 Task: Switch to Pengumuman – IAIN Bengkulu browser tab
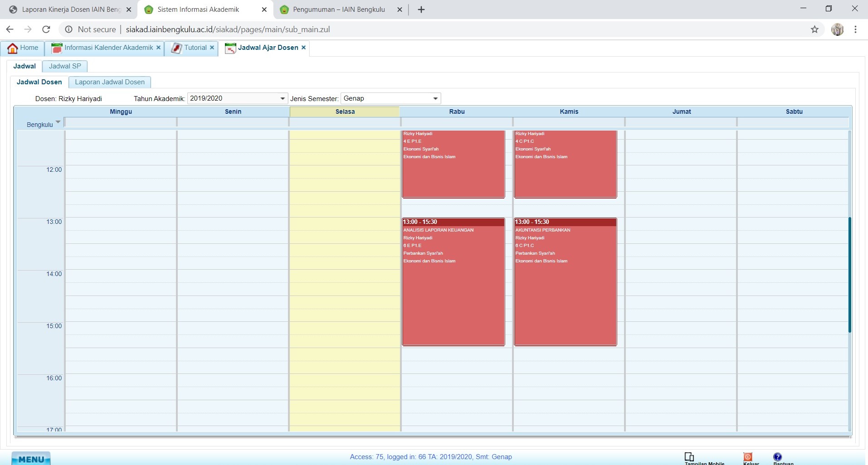coord(338,10)
